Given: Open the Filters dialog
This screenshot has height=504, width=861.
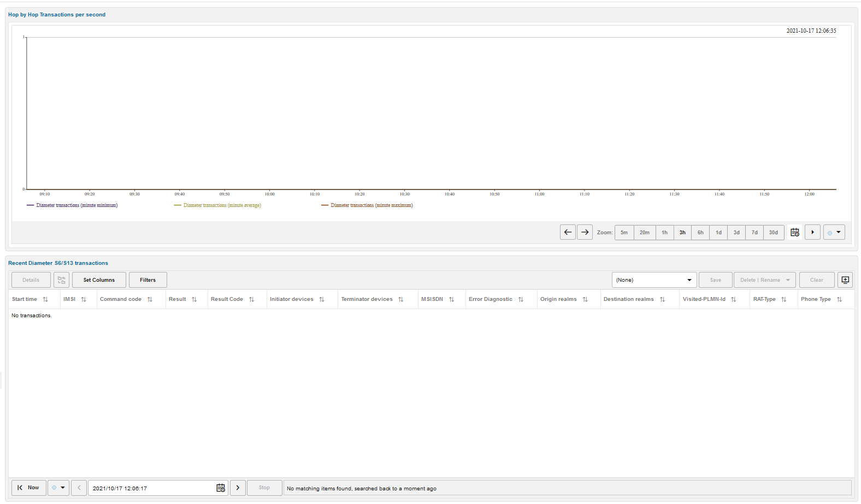Looking at the screenshot, I should [148, 280].
